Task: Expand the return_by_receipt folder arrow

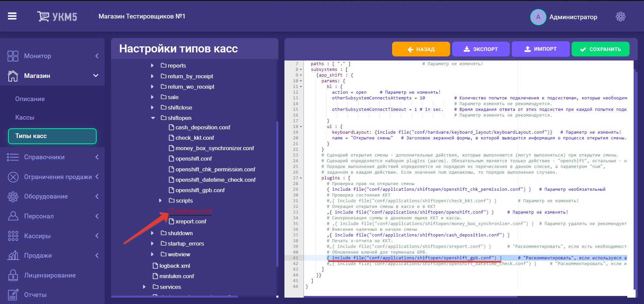Action: point(152,76)
